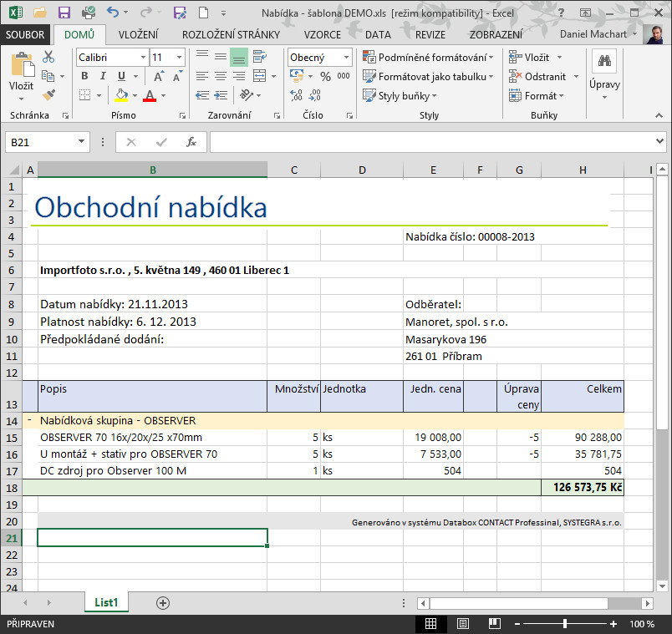Click the text orientation icon
The height and width of the screenshot is (634, 672).
(x=247, y=94)
